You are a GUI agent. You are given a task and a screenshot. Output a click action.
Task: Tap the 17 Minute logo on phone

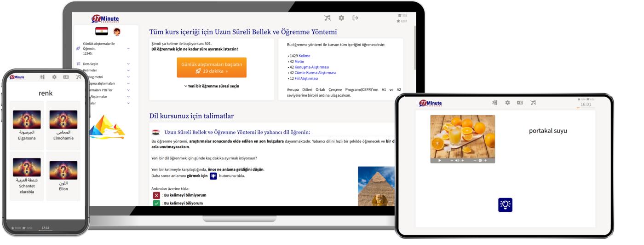pos(17,77)
